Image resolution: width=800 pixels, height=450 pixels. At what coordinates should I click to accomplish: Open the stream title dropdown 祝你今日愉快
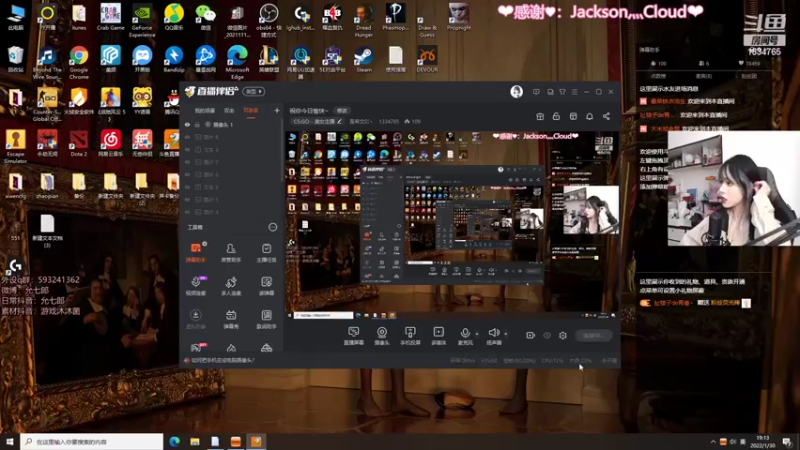pos(308,111)
